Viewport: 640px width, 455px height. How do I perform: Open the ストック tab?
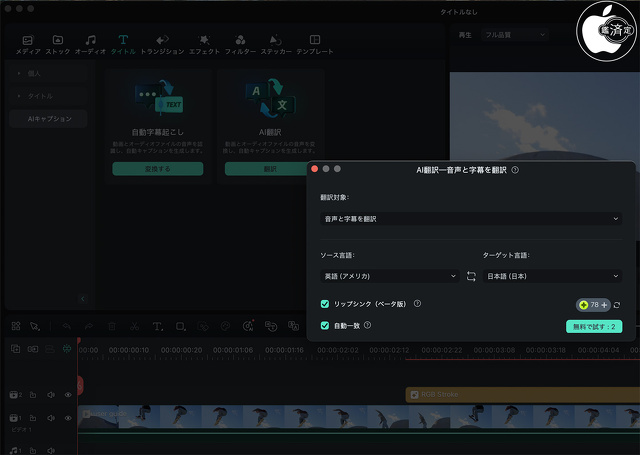tap(58, 44)
